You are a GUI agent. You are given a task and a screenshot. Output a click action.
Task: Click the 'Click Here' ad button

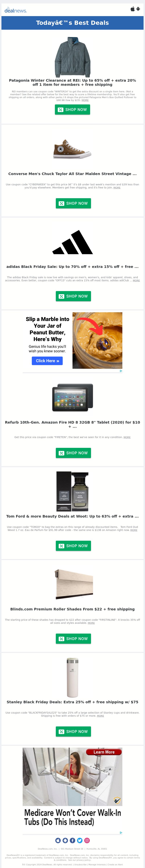pyautogui.click(x=47, y=361)
